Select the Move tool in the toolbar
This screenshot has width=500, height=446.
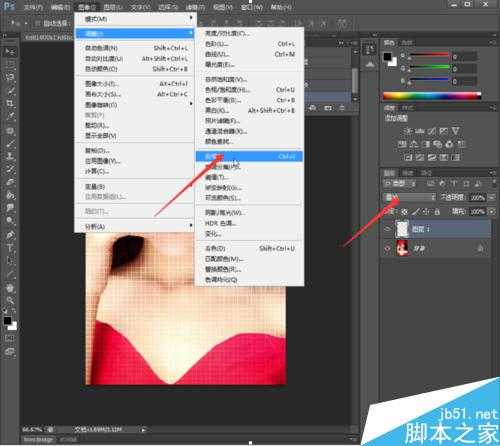[x=10, y=51]
